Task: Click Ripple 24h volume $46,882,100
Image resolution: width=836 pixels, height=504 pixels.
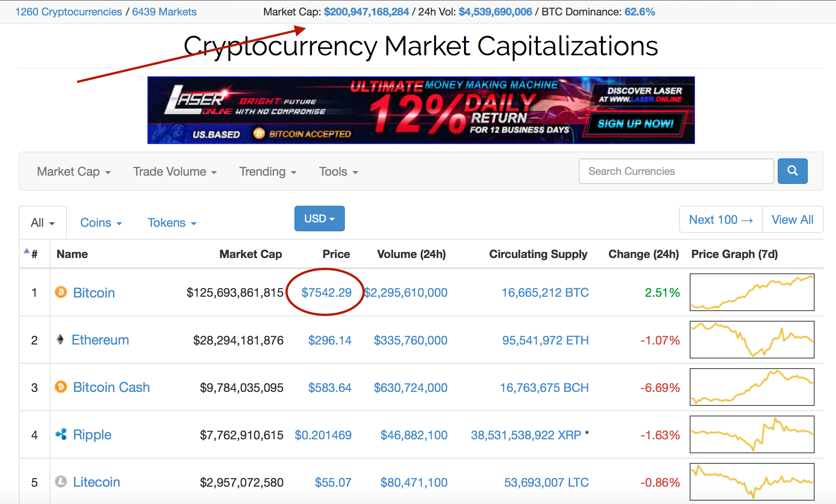Action: point(414,435)
